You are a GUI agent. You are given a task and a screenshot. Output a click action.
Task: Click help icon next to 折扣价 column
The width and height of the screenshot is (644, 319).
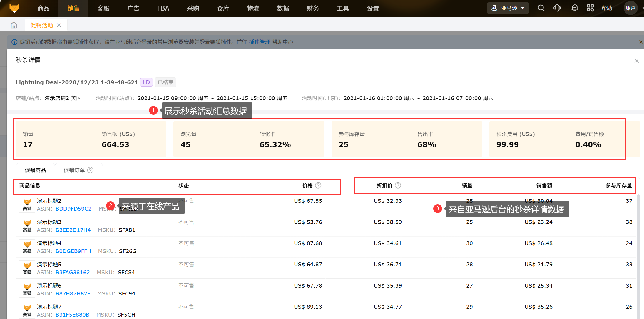(398, 185)
